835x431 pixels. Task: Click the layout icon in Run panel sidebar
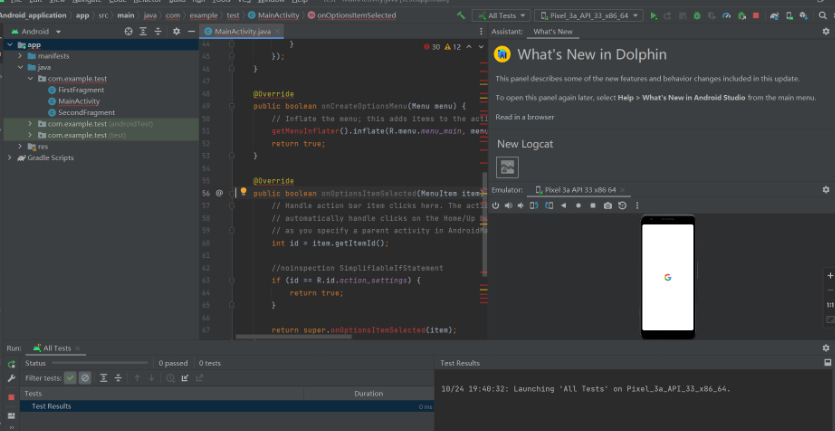(x=11, y=416)
